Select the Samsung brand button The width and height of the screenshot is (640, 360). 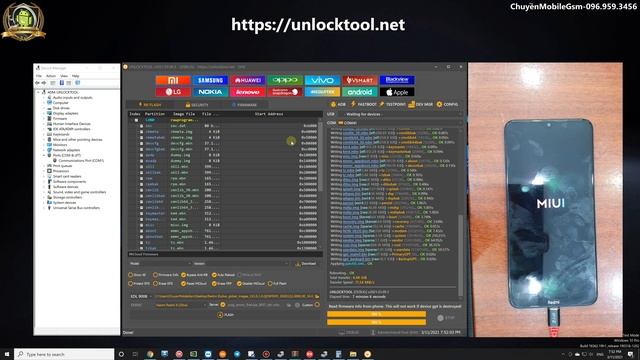tap(210, 80)
